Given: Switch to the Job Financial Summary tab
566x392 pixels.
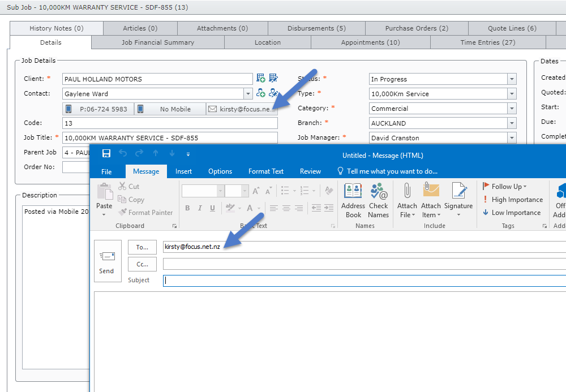Looking at the screenshot, I should point(157,42).
